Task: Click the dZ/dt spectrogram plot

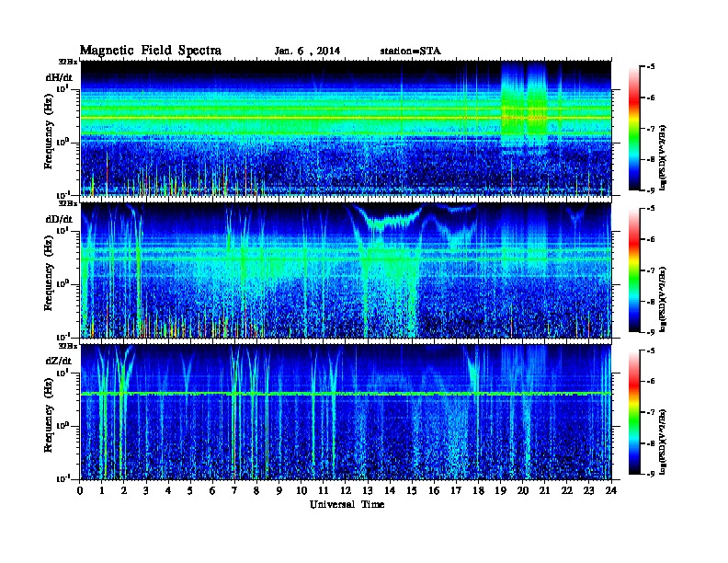Action: (346, 412)
